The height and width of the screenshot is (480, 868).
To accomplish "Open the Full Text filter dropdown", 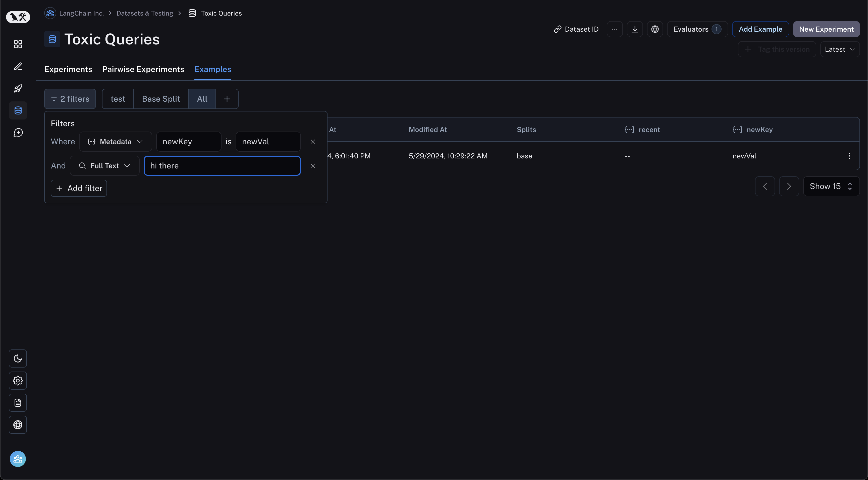I will 104,165.
